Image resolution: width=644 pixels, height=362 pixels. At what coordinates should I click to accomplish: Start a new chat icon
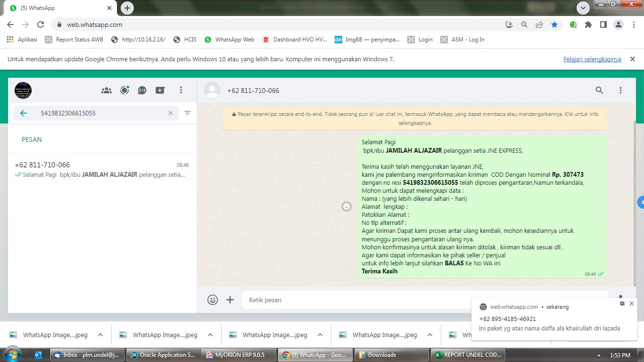click(160, 90)
